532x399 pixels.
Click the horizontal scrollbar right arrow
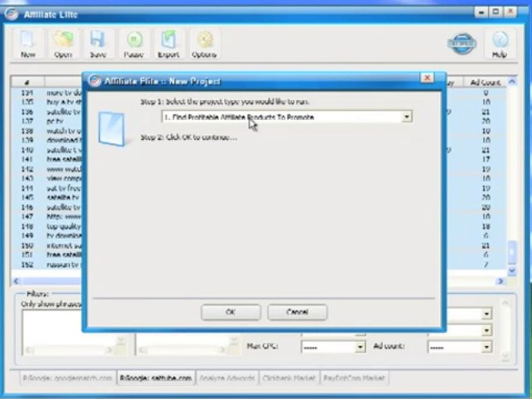501,281
